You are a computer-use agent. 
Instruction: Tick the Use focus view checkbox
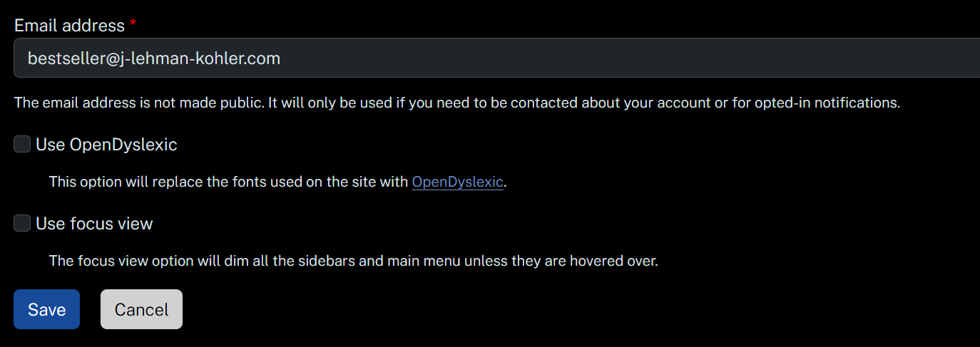pos(23,223)
